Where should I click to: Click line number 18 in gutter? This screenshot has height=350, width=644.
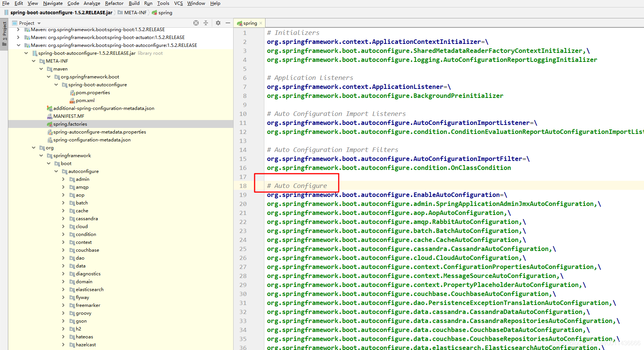243,186
